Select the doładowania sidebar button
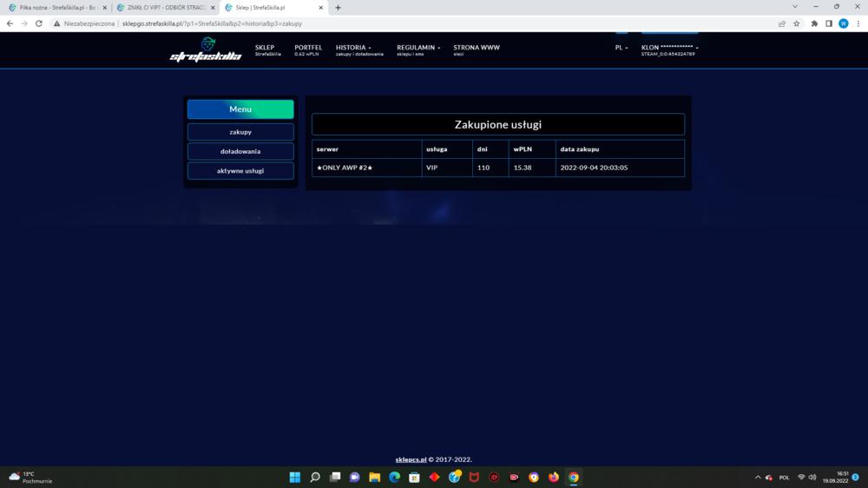 pos(240,151)
